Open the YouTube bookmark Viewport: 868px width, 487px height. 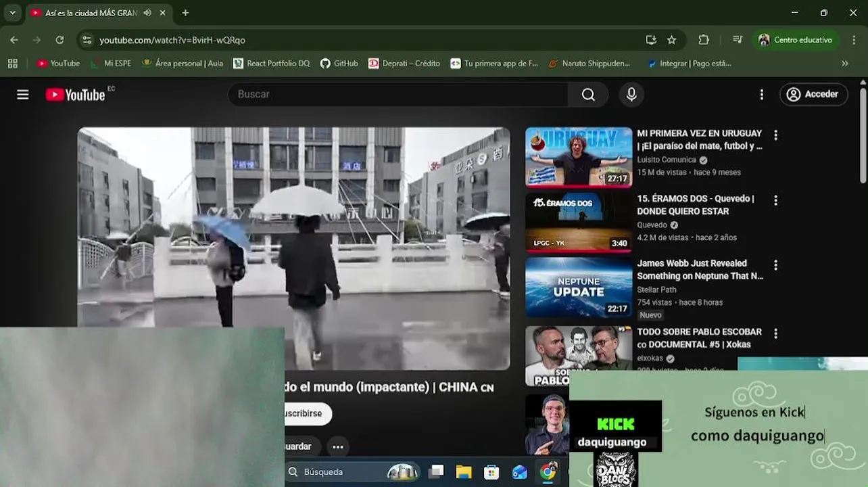58,63
